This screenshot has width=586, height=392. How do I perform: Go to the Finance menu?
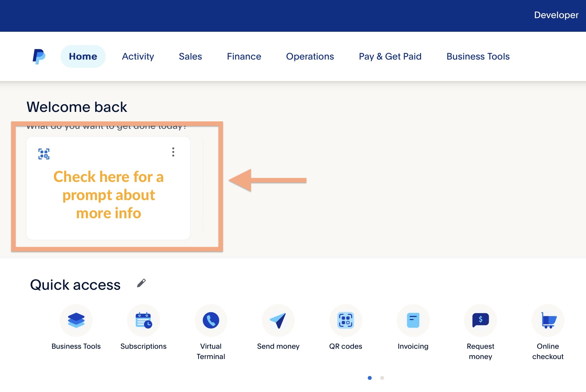coord(244,57)
